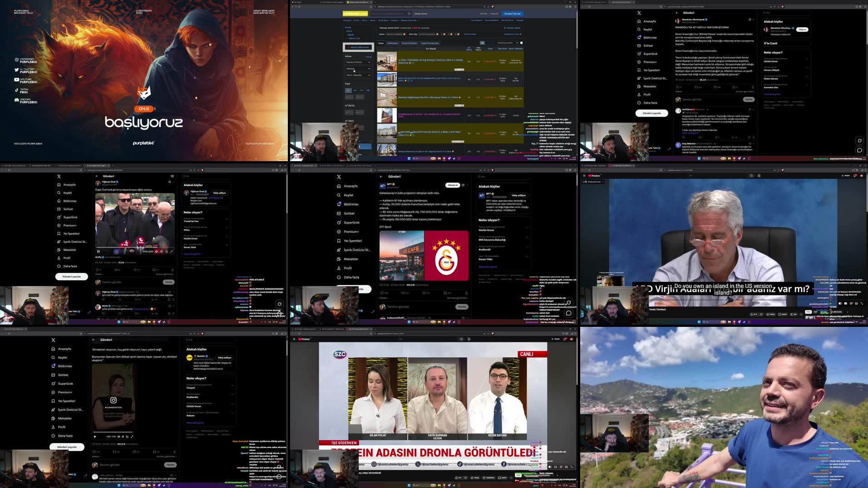
Task: Click SuperGrok icon in GS Cafe post panel
Action: pyautogui.click(x=339, y=222)
